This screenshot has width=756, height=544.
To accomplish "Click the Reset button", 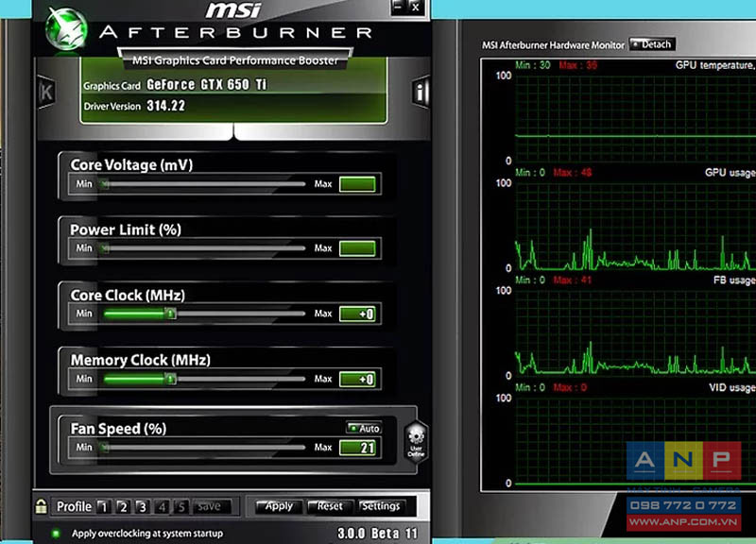I will tap(330, 506).
